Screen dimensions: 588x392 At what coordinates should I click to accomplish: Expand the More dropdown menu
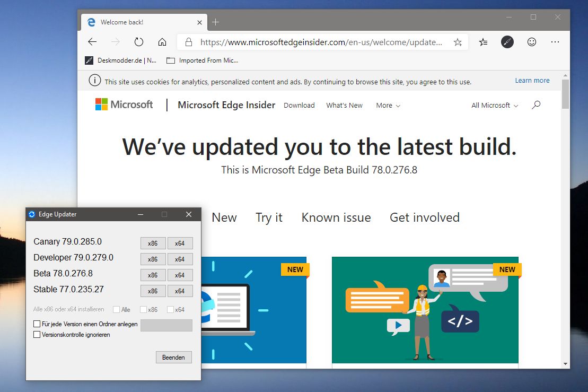tap(388, 106)
